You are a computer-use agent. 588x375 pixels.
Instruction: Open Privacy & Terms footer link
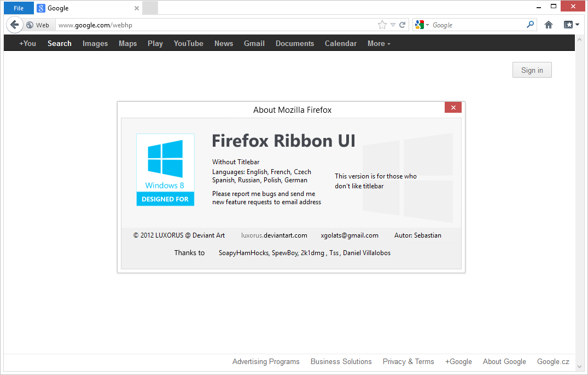click(409, 361)
